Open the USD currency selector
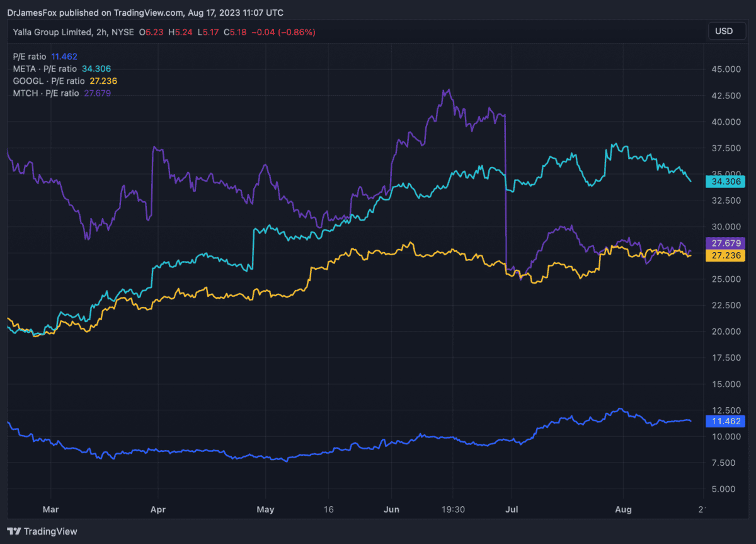The width and height of the screenshot is (756, 544). [x=724, y=31]
